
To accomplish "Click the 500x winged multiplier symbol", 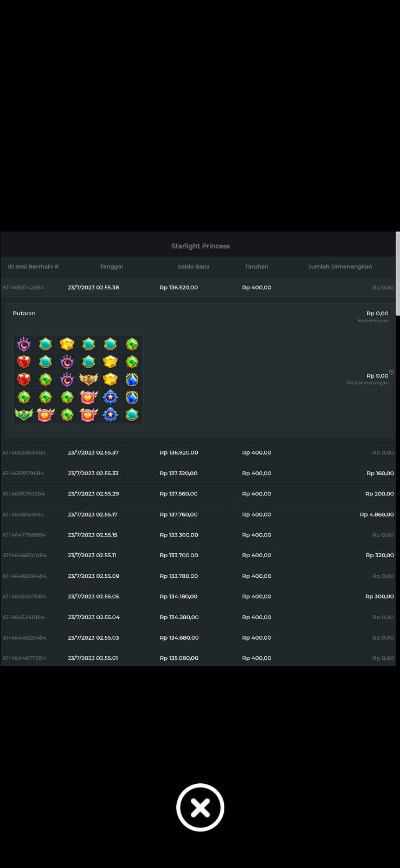I will click(x=88, y=379).
